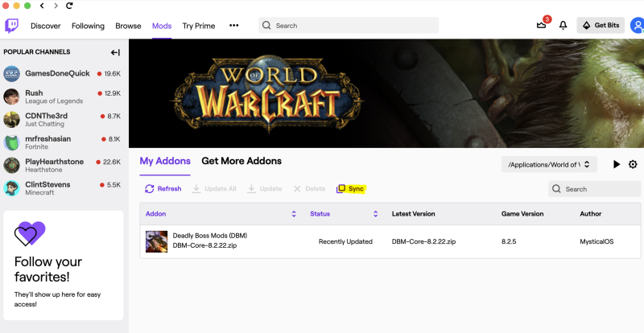Open PlayHearthstone channel link
This screenshot has width=644, height=333.
[x=54, y=166]
